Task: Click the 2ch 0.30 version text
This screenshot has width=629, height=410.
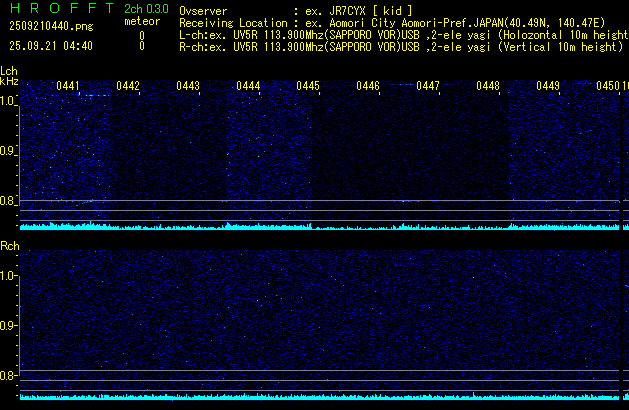Action: point(146,9)
